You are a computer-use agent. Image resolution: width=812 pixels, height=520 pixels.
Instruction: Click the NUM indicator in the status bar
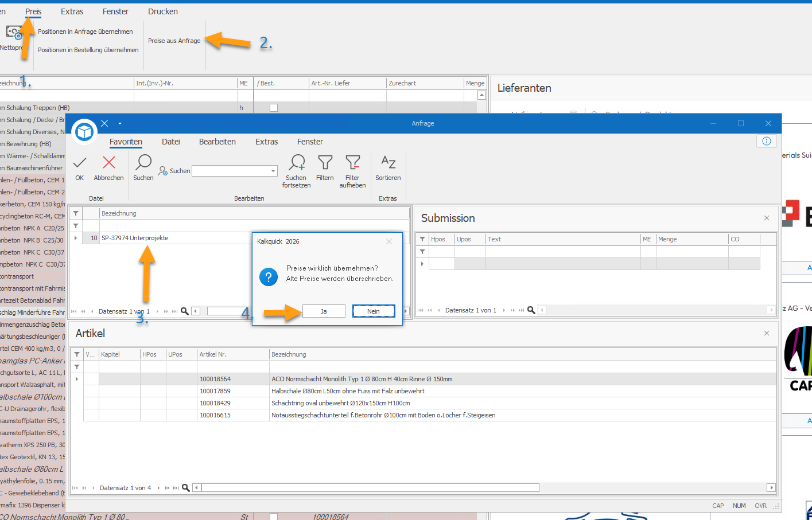(739, 506)
